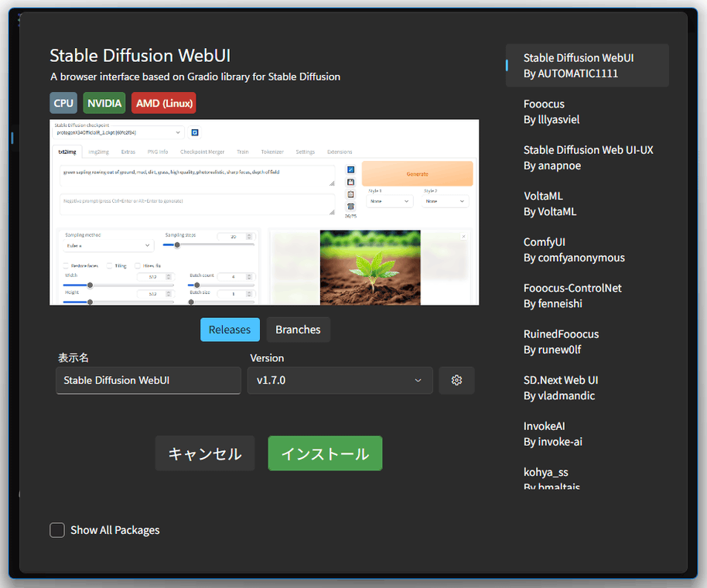
Task: Edit the 表示名 text field
Action: click(x=149, y=380)
